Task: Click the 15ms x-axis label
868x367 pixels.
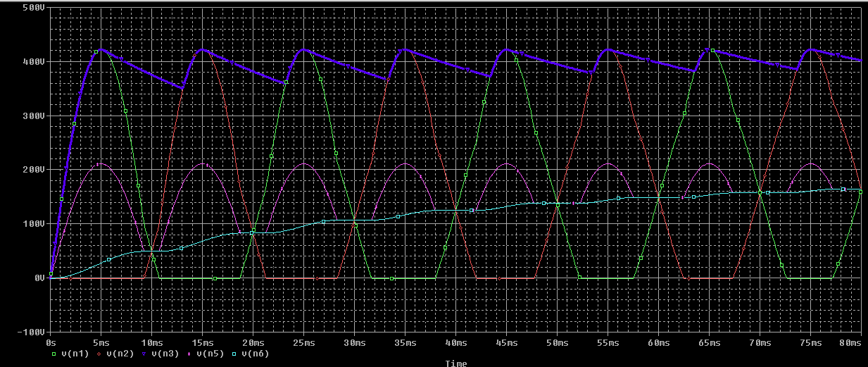Action: 203,342
